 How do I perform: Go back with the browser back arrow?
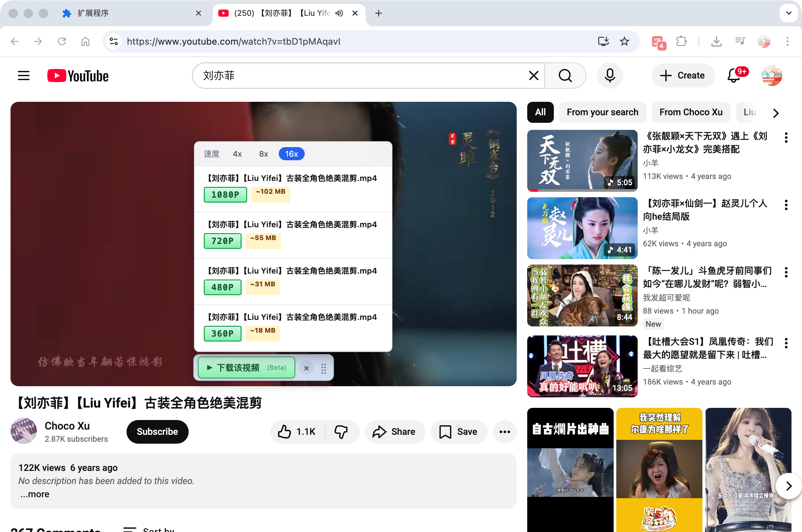pyautogui.click(x=14, y=41)
